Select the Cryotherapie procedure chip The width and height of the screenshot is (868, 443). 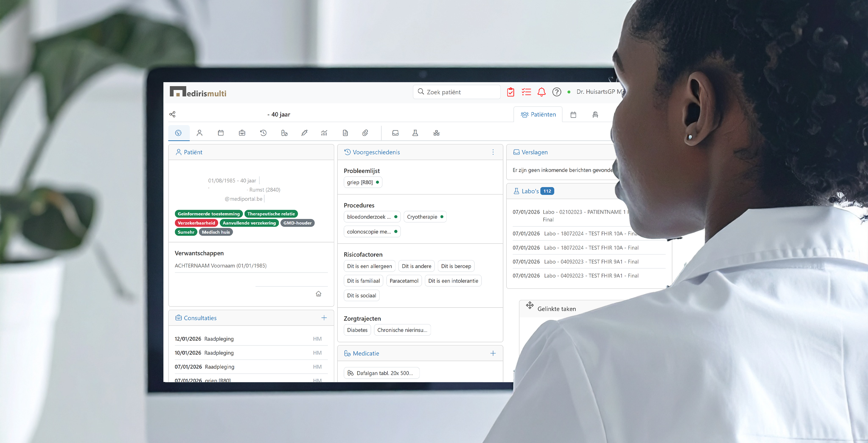click(x=425, y=217)
